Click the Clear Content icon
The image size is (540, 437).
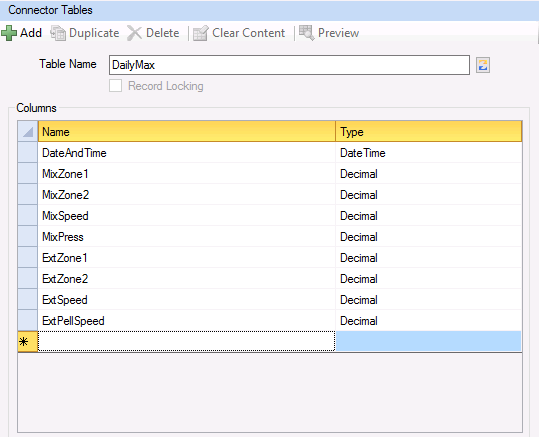[200, 33]
